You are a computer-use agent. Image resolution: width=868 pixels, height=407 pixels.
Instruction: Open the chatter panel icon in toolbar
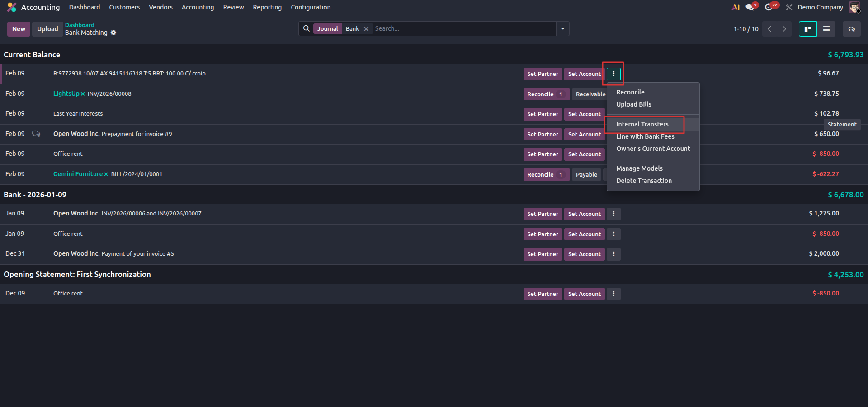pyautogui.click(x=851, y=29)
